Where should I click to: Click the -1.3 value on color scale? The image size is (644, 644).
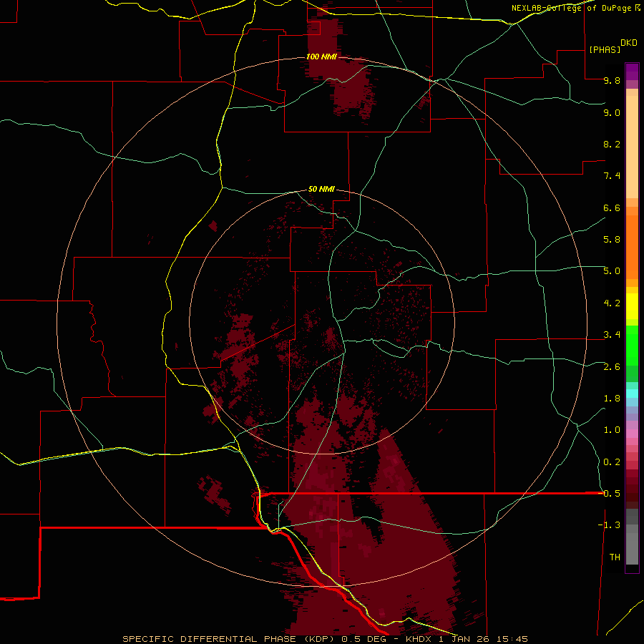pyautogui.click(x=609, y=525)
